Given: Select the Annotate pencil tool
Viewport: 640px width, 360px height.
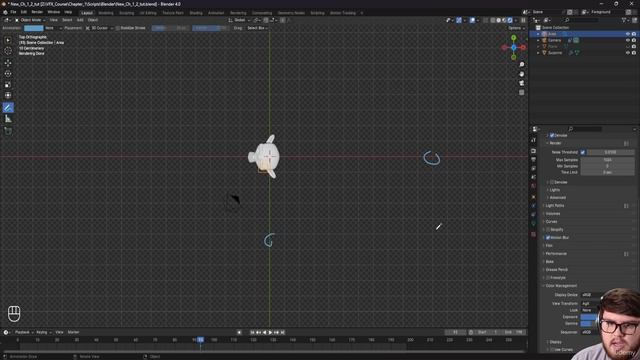Looking at the screenshot, I should tap(8, 108).
